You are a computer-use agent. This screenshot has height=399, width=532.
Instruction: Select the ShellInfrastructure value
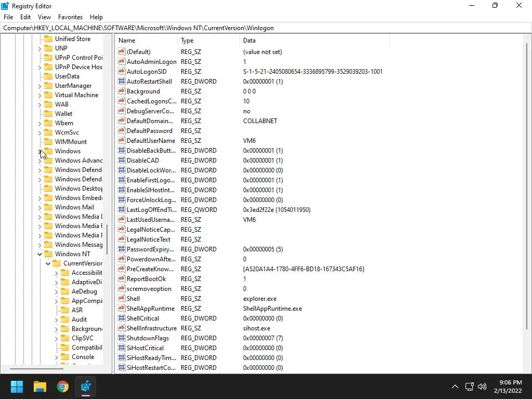(151, 328)
